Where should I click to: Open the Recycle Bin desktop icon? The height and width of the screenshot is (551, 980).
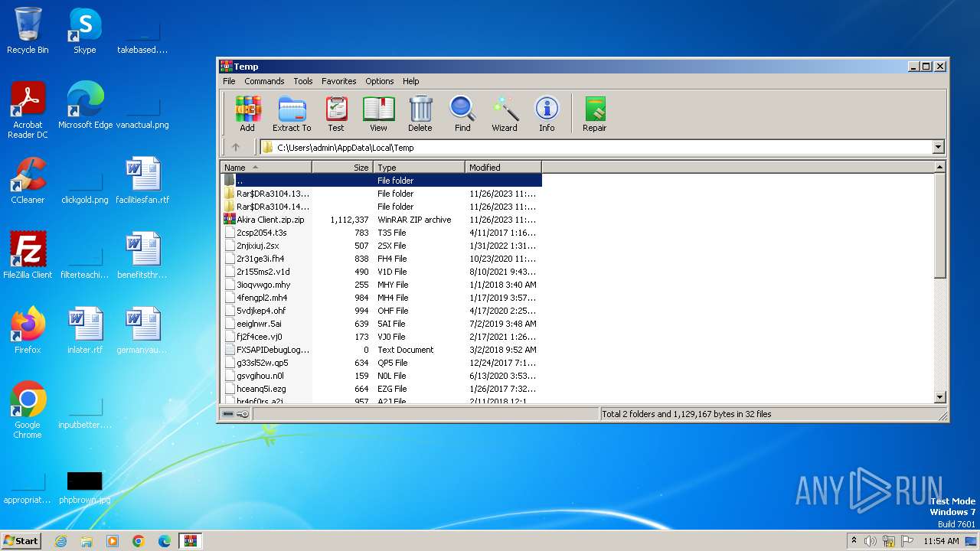pos(28,31)
